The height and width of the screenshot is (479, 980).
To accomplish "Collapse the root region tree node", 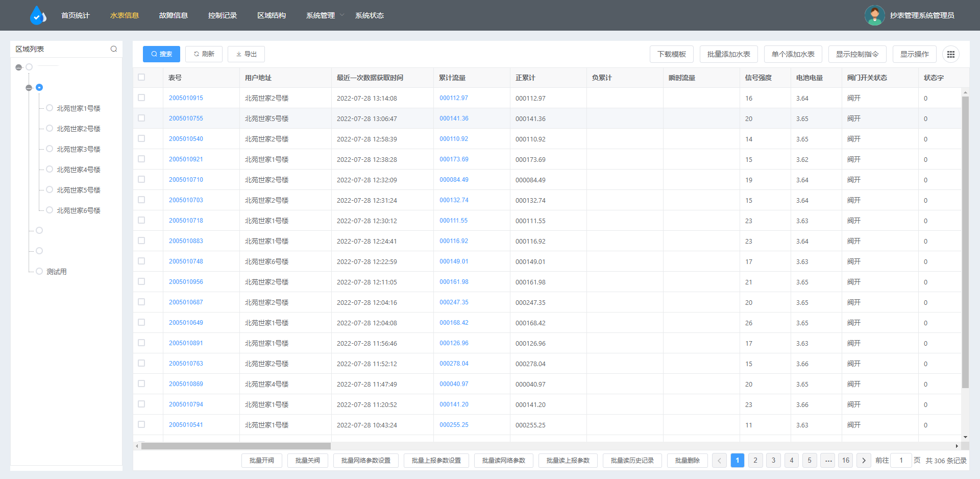I will 19,67.
